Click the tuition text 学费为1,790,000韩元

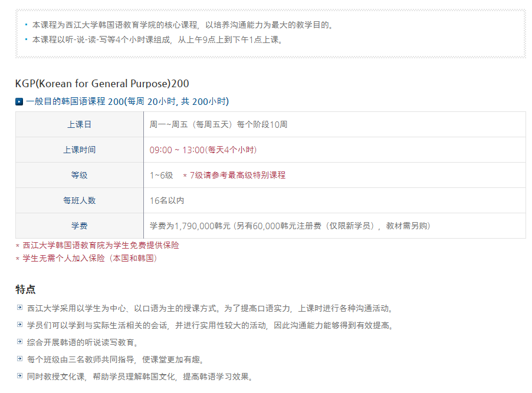tap(191, 226)
